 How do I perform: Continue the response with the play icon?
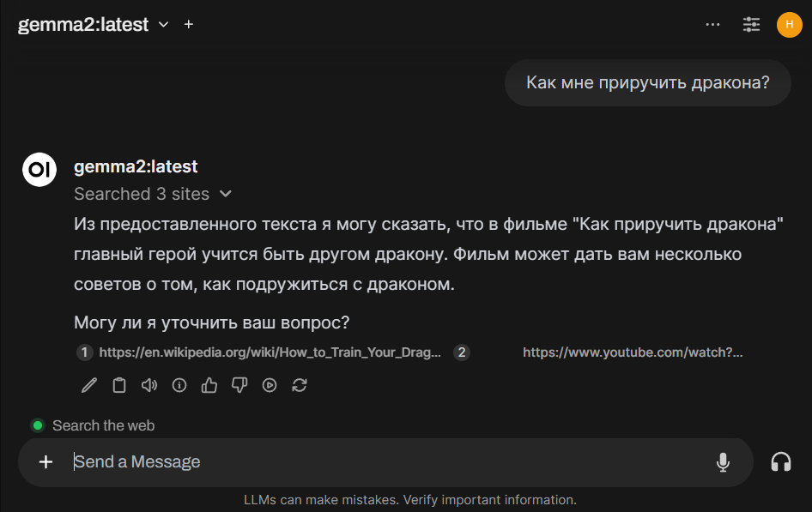[x=270, y=385]
